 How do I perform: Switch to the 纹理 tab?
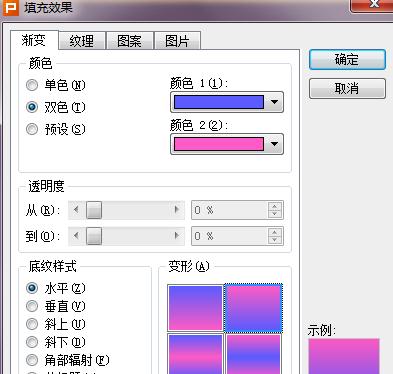tap(82, 41)
